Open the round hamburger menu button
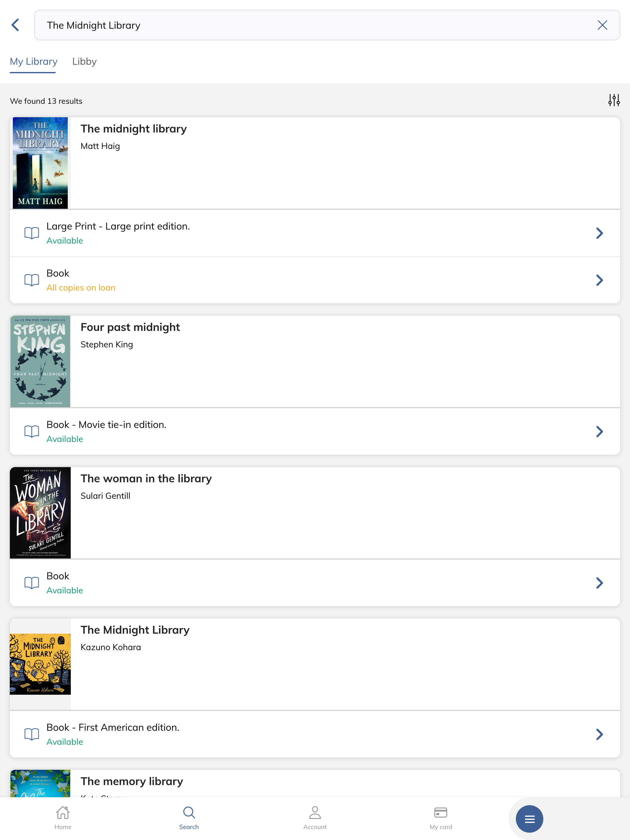 [x=529, y=819]
